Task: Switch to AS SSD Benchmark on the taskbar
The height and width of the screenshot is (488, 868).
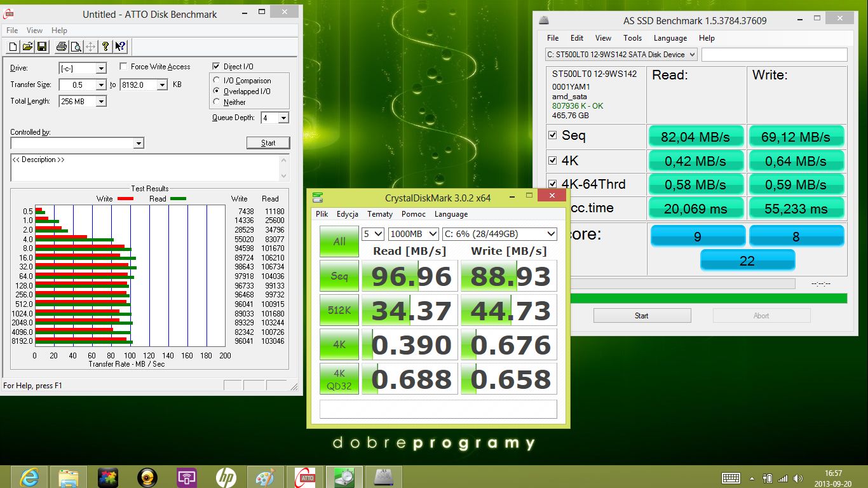Action: [384, 477]
